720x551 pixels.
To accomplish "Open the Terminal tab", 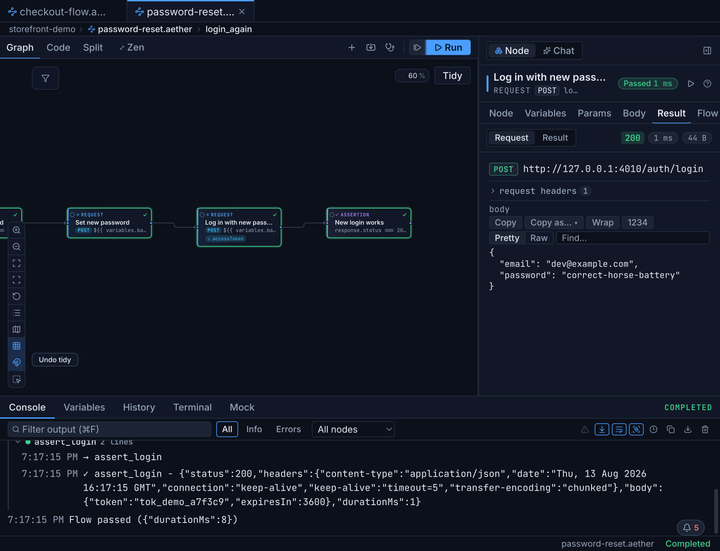I will click(192, 407).
